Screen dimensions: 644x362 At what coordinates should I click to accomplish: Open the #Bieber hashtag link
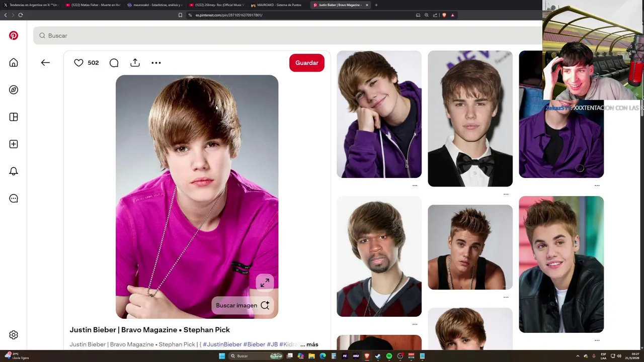(x=254, y=344)
